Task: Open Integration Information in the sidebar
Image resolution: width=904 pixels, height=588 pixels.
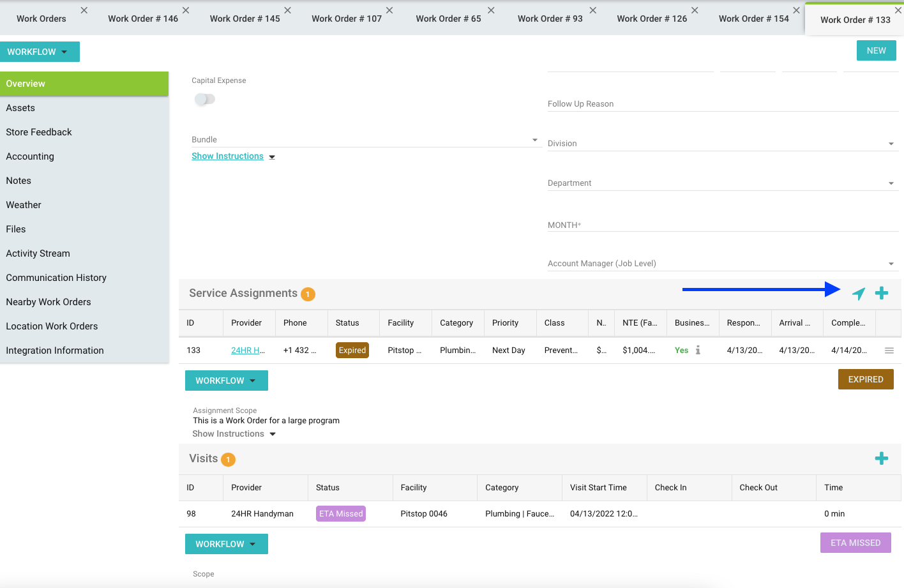Action: [x=84, y=351]
